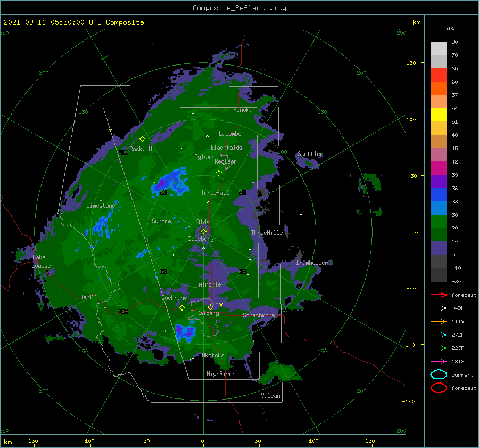Image resolution: width=479 pixels, height=448 pixels.
Task: Click the magenta 18TS arrow icon
Action: 439,362
